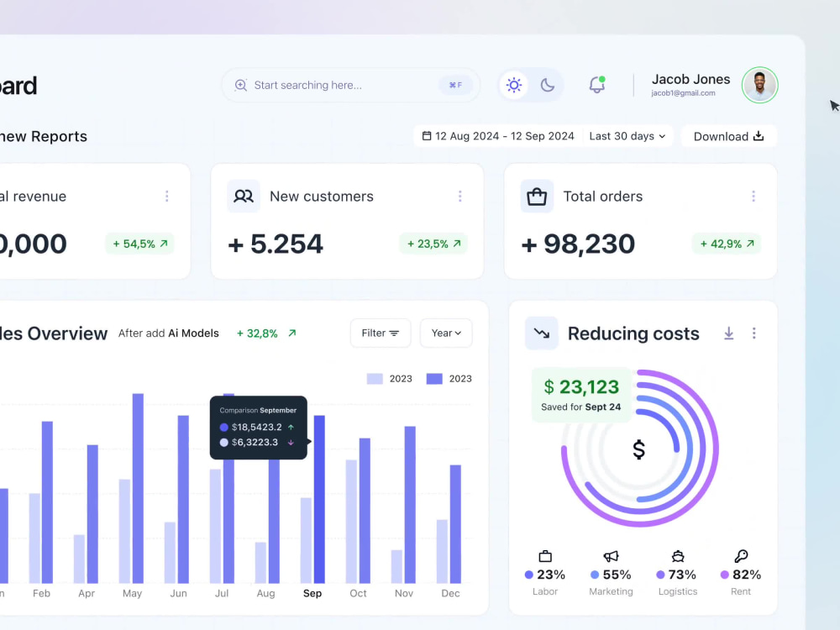Click the + 32,8% trend indicator
Image resolution: width=840 pixels, height=630 pixels.
coord(257,333)
